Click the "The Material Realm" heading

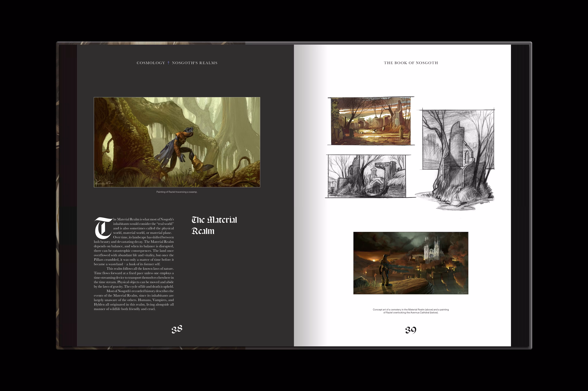tap(214, 225)
